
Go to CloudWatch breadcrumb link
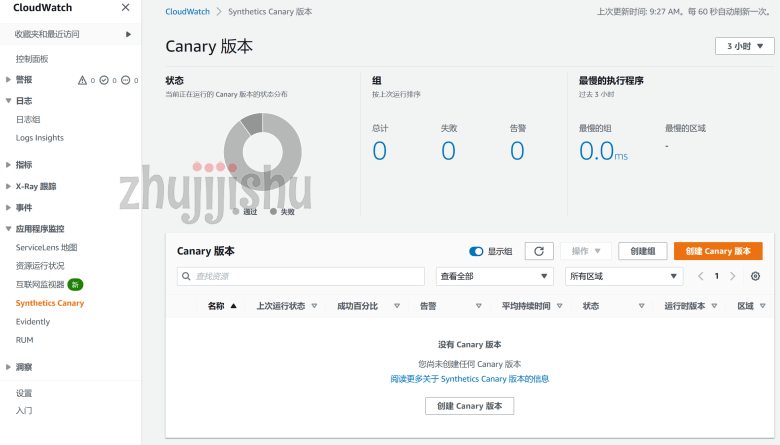point(188,11)
